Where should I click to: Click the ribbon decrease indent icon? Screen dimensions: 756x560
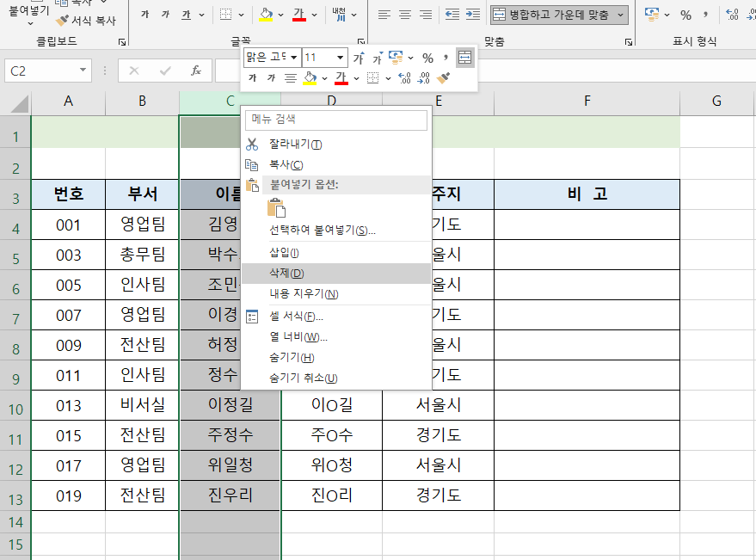click(x=452, y=15)
